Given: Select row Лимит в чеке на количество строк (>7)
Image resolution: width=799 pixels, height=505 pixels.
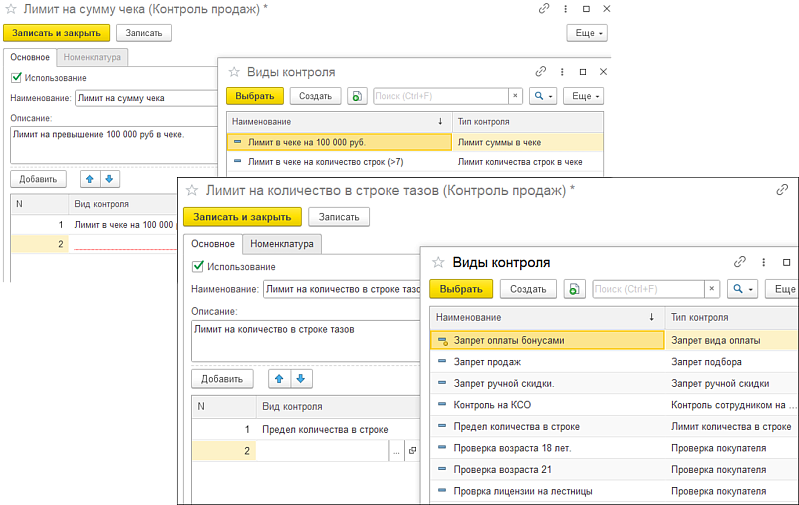Looking at the screenshot, I should pos(415,162).
